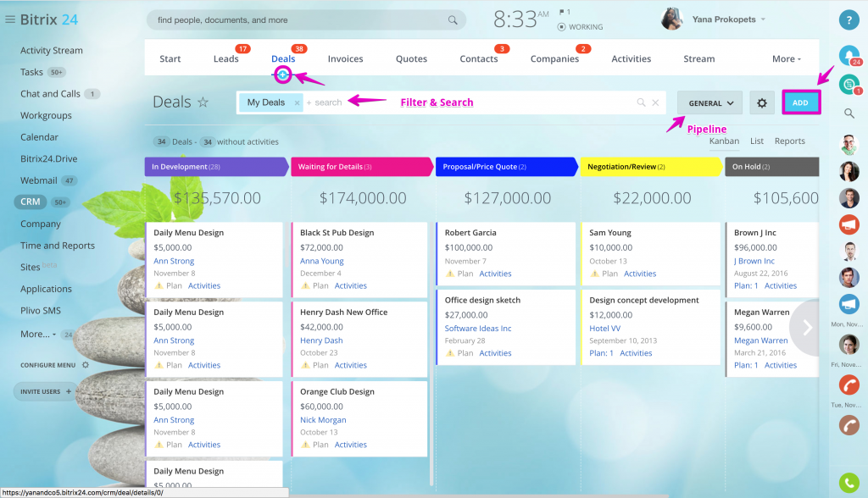This screenshot has width=868, height=498.
Task: Click the plus icon under the Deals tab
Action: 283,75
